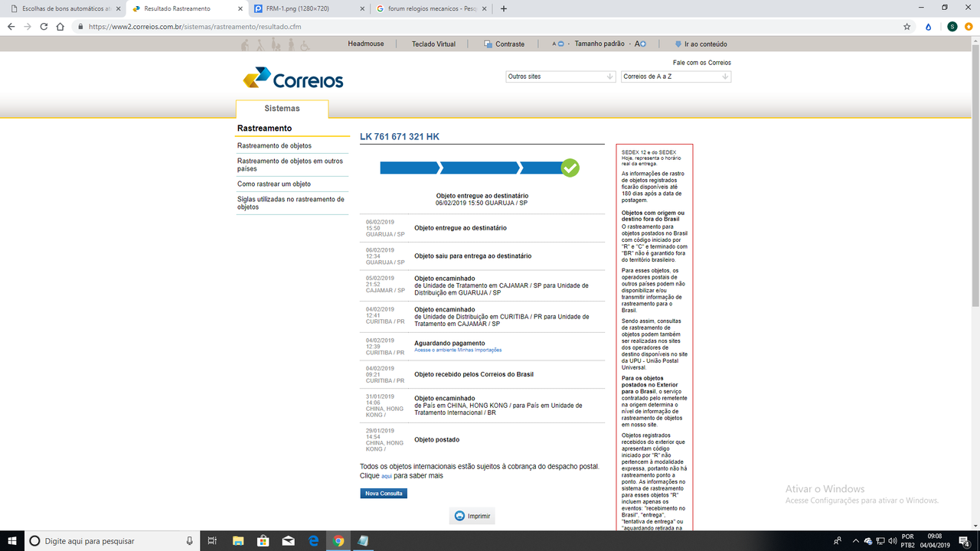Click the Imprimir button

click(472, 516)
